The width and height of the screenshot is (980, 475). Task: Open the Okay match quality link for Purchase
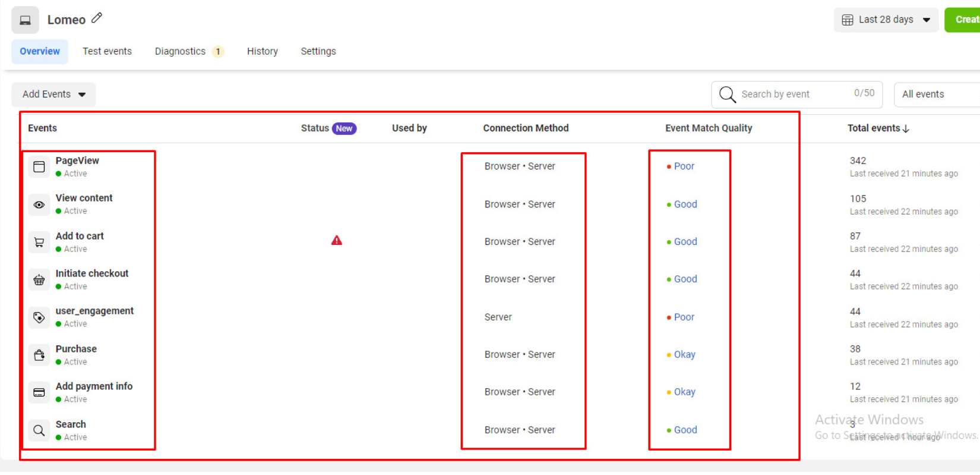click(x=684, y=355)
